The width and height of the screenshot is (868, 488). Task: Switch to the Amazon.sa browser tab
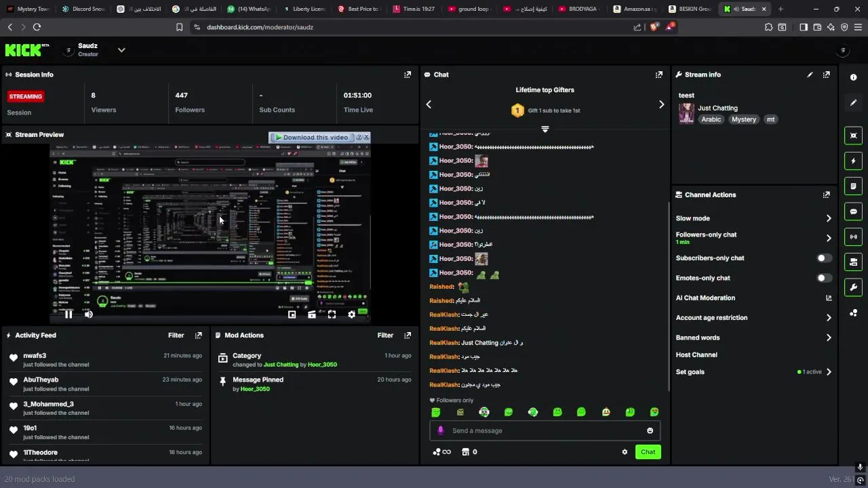click(x=635, y=9)
